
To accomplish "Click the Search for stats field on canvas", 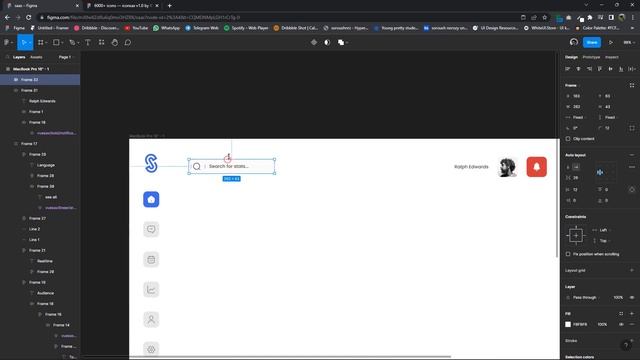I will point(231,166).
